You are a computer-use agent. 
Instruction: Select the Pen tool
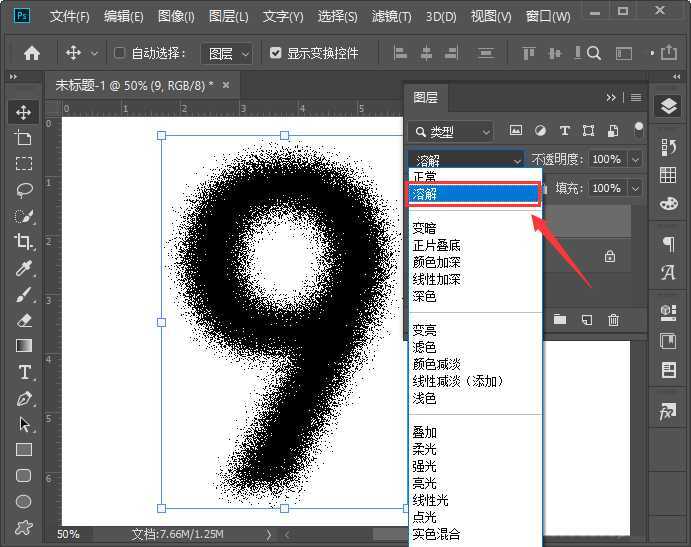[24, 398]
